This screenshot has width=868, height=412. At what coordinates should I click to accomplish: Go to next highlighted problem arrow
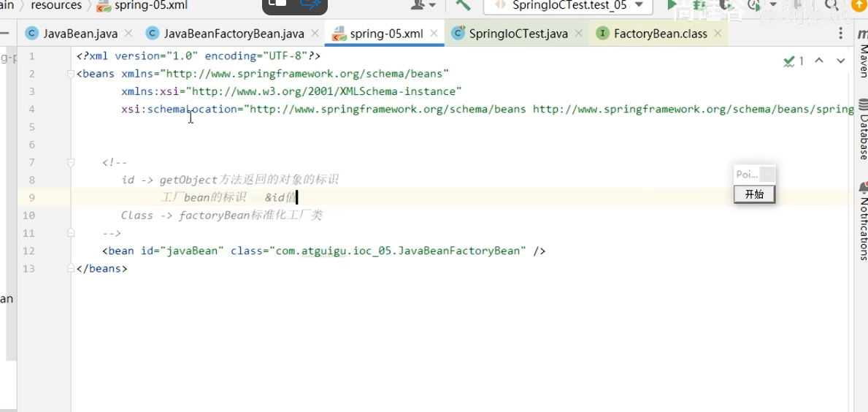(x=840, y=61)
